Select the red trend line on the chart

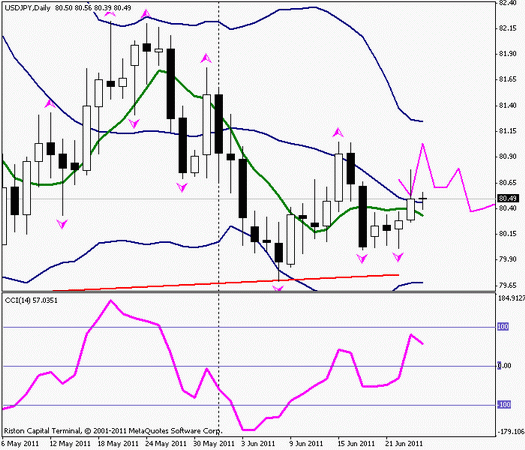tap(226, 283)
